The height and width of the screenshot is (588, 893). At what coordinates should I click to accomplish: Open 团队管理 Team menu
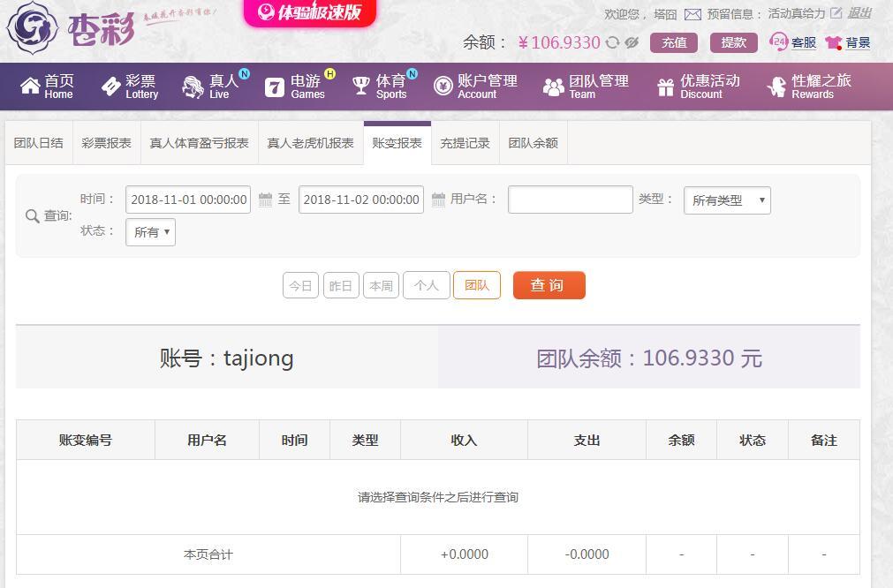pos(586,87)
